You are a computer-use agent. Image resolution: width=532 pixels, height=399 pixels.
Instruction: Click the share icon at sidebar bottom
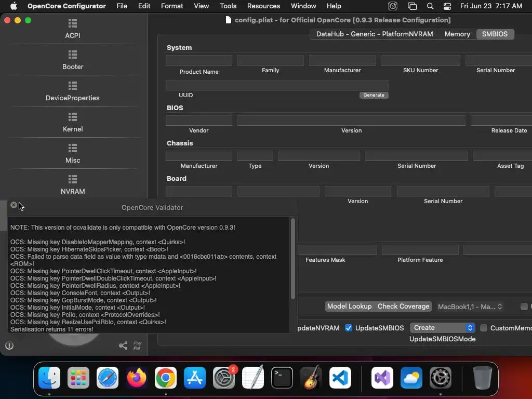[x=123, y=345]
